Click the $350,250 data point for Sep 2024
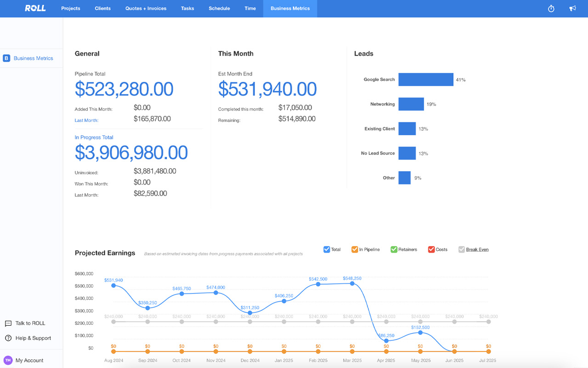This screenshot has width=588, height=368. click(147, 308)
